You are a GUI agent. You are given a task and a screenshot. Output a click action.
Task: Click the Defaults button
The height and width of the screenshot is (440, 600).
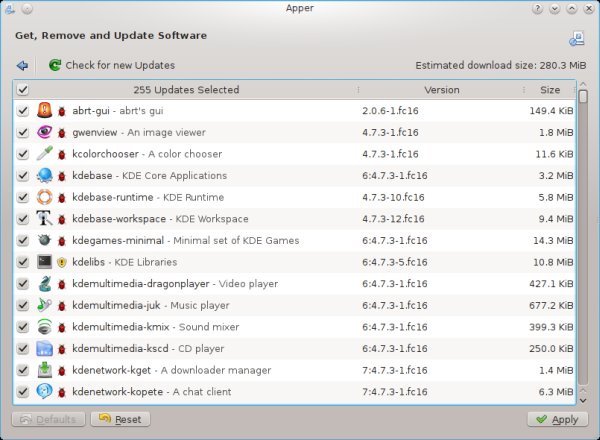[49, 419]
